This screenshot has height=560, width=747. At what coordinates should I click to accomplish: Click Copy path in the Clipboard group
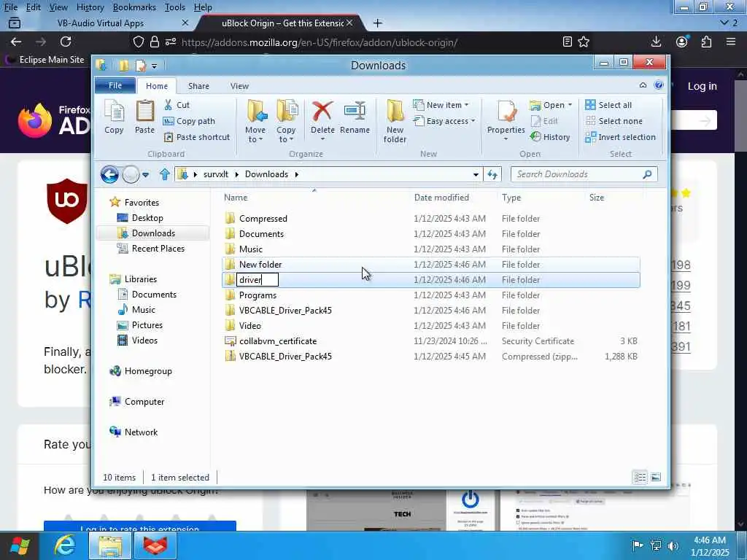click(189, 121)
